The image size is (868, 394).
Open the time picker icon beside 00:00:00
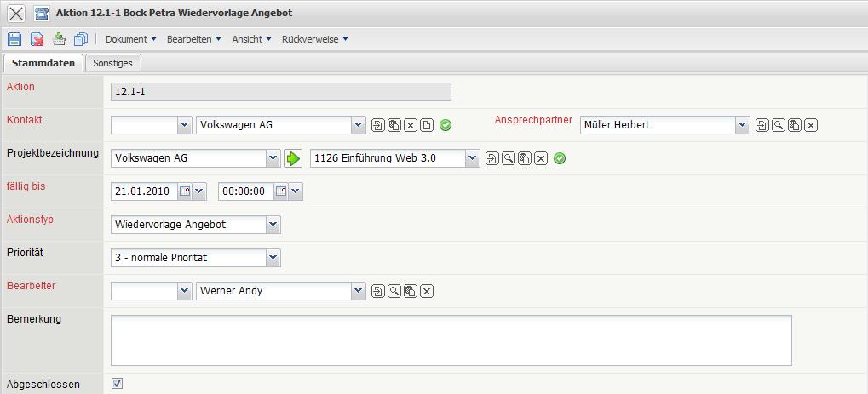(x=282, y=191)
